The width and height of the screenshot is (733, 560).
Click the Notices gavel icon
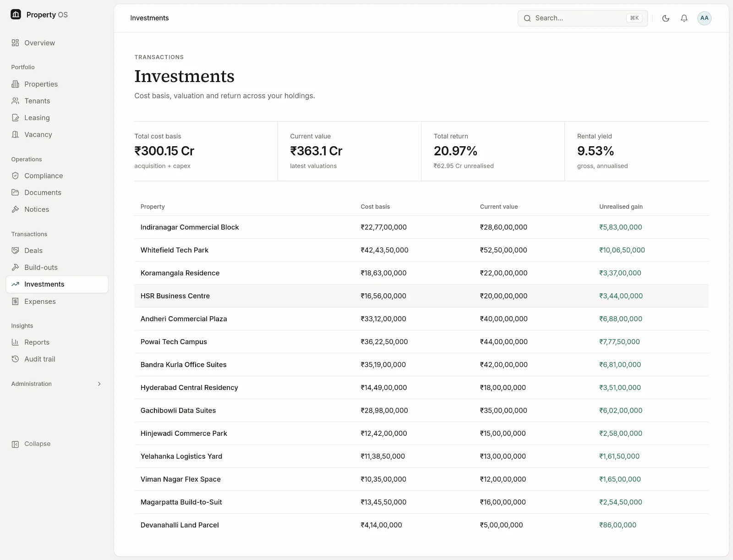click(15, 209)
